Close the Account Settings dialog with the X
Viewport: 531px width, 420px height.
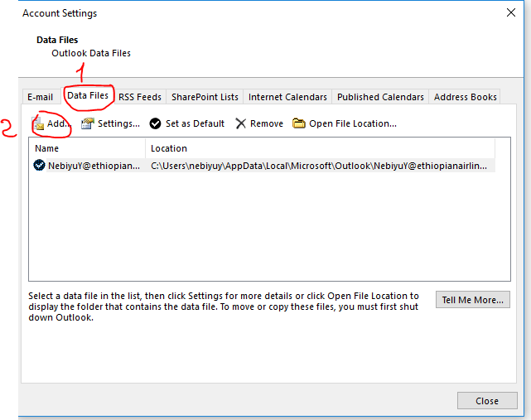[x=511, y=13]
